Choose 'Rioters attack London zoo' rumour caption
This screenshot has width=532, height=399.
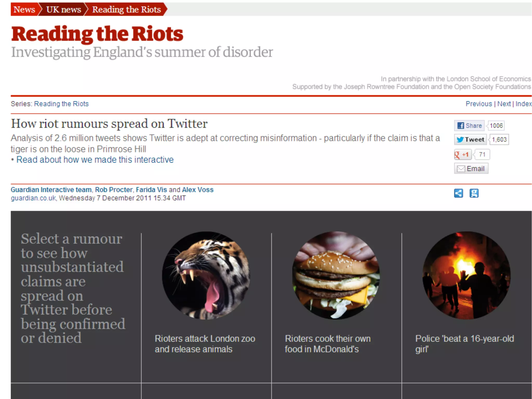205,344
